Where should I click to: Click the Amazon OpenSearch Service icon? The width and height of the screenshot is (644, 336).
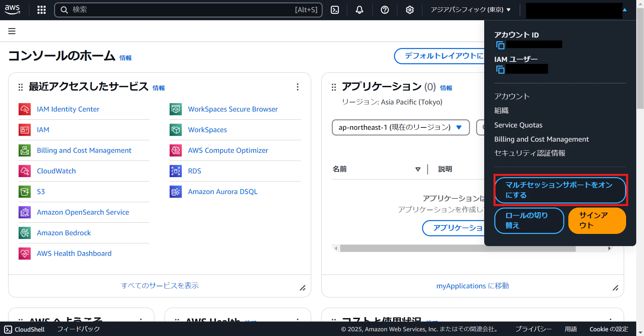[25, 212]
